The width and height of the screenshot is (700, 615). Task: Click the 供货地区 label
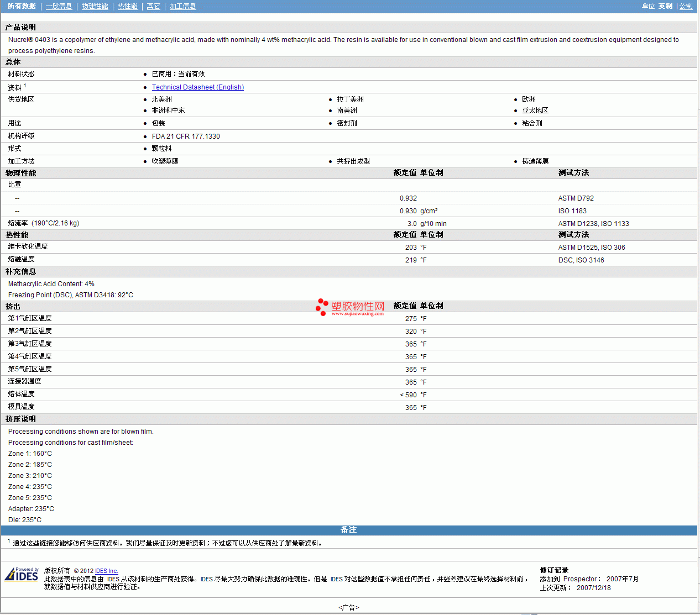click(x=21, y=99)
